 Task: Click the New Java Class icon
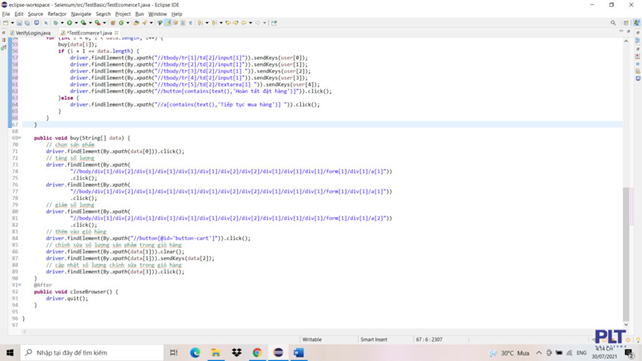tap(121, 23)
